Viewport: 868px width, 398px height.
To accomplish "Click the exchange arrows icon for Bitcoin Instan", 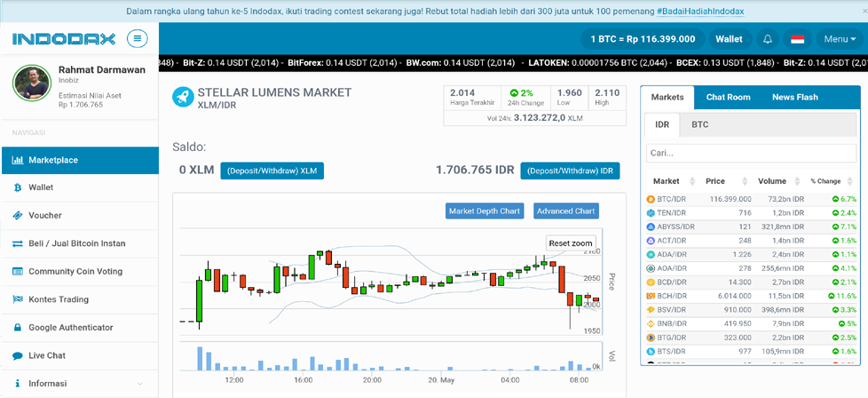I will coord(17,243).
